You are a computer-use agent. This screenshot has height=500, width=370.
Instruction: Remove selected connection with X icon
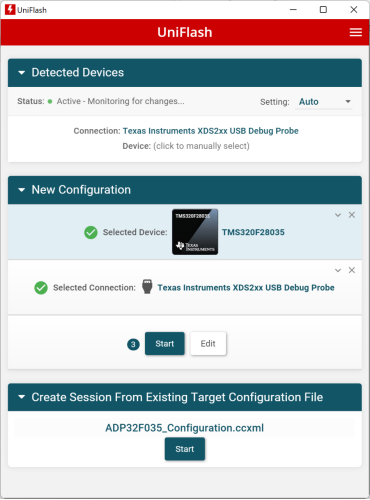(352, 270)
